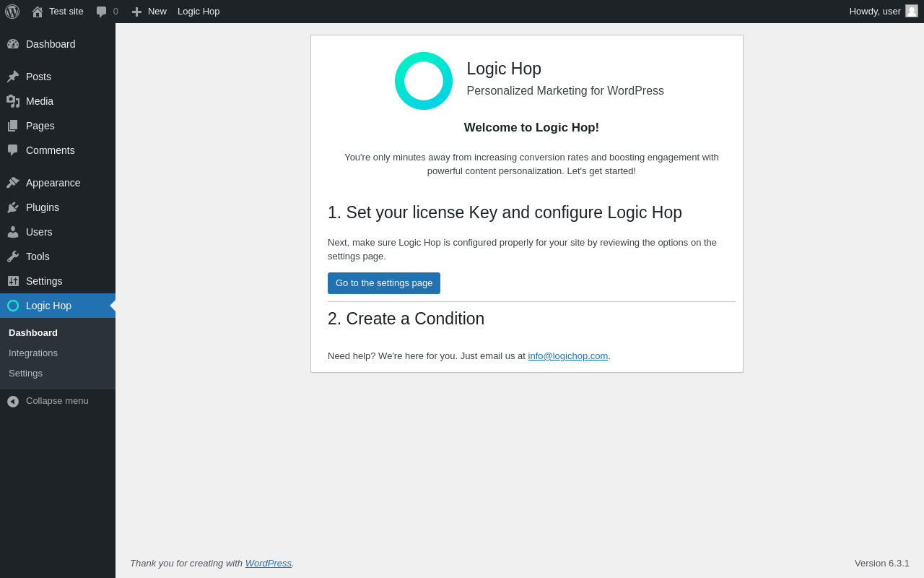Screen dimensions: 924x578
Task: Click the Comments speech bubble sidebar icon
Action: click(x=13, y=150)
